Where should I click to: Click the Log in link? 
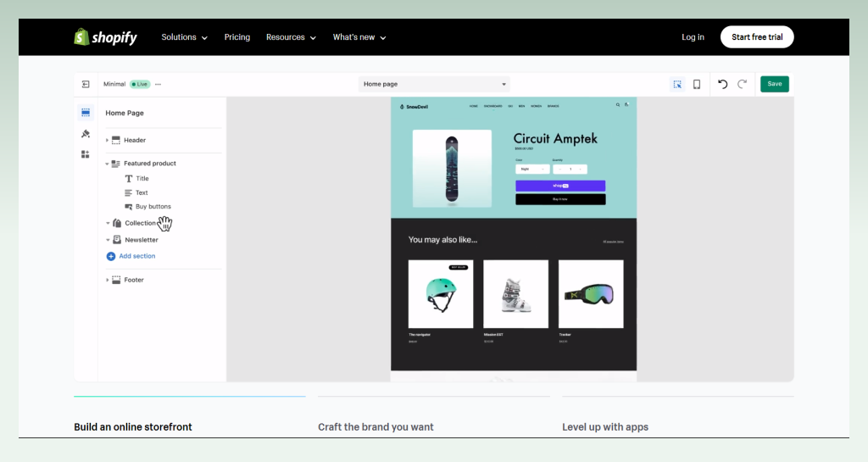coord(693,37)
